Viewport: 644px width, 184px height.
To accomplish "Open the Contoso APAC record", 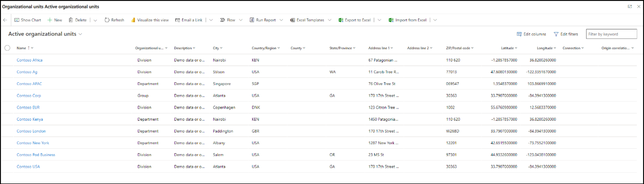I will click(x=29, y=84).
